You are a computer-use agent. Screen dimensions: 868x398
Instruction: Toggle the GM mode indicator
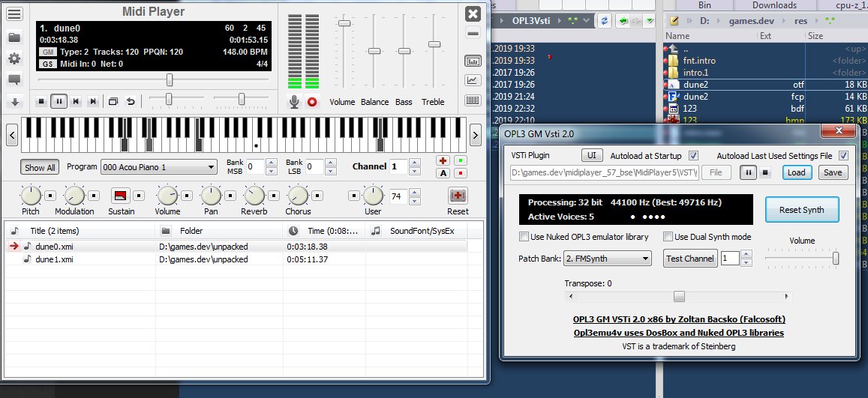pyautogui.click(x=47, y=52)
